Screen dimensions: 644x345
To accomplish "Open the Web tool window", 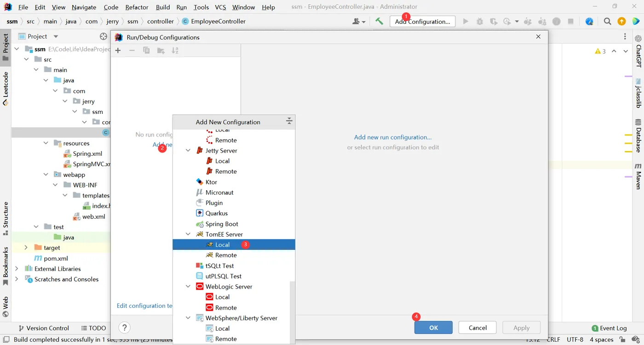I will (x=6, y=307).
